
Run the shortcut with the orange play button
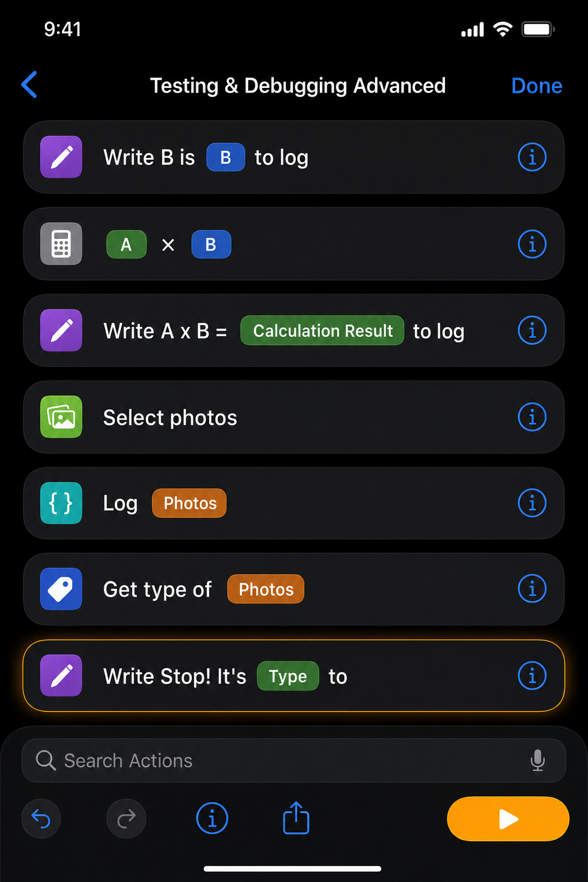coord(508,819)
